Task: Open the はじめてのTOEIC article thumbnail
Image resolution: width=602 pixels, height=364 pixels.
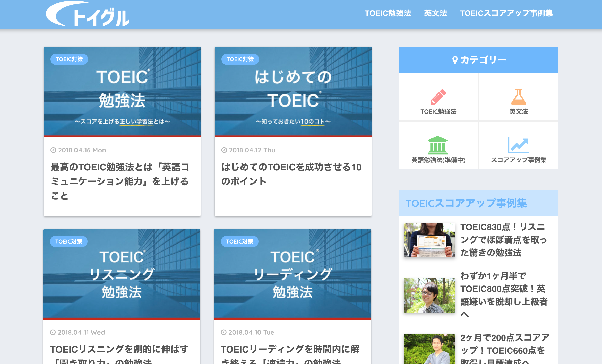Action: point(293,92)
